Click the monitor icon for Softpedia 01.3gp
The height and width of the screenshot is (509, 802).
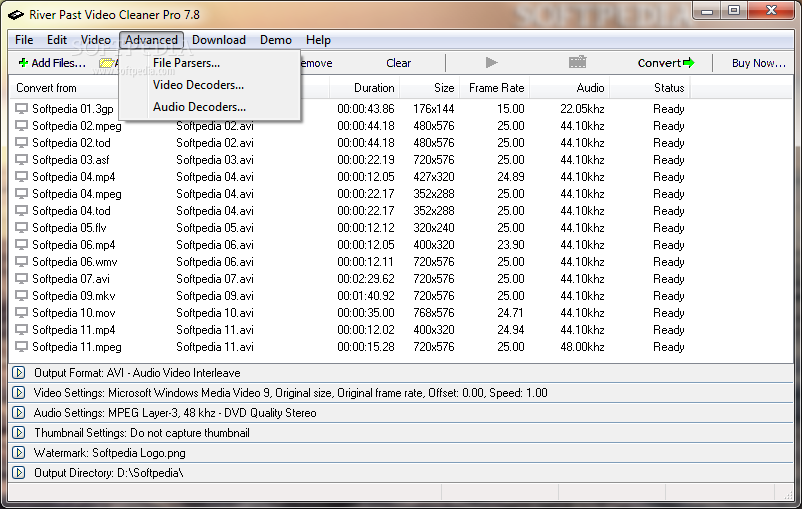click(21, 109)
